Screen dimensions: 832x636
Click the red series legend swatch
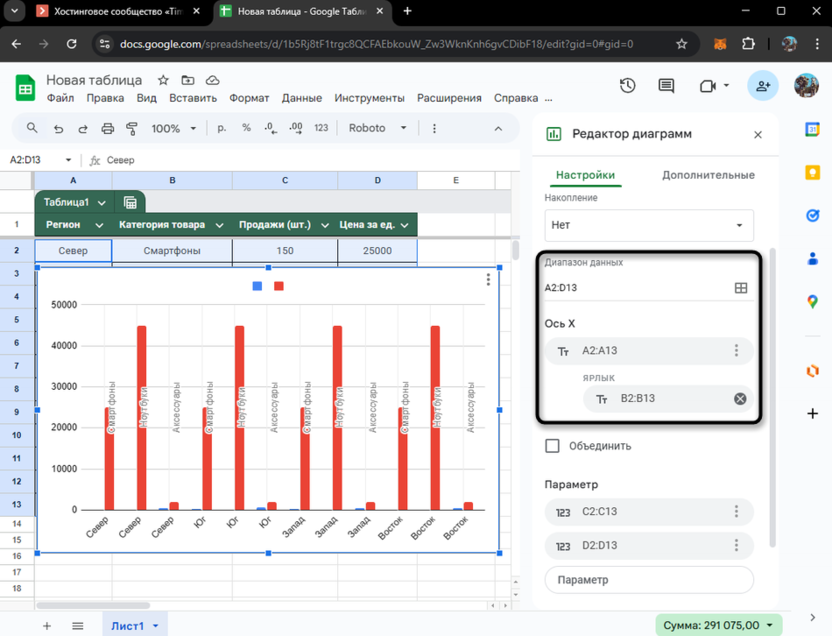279,287
